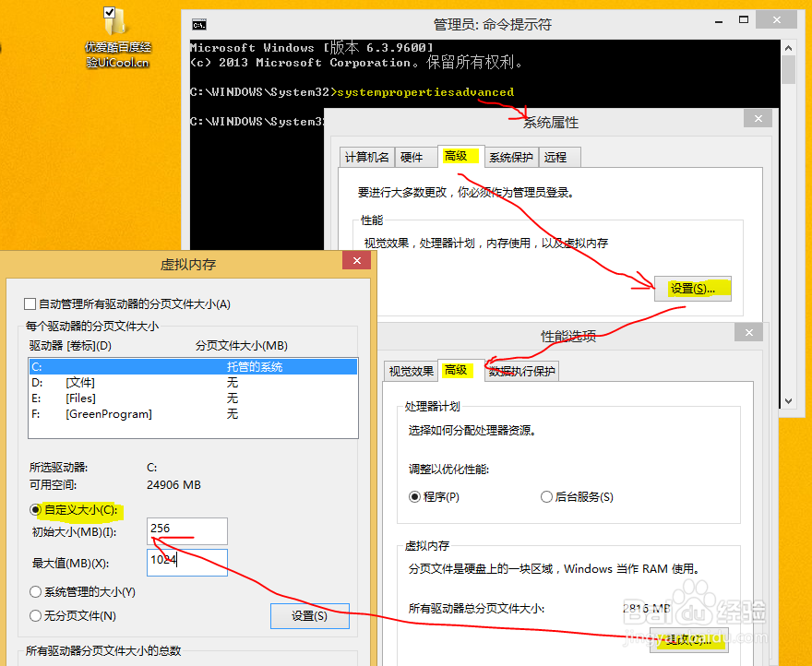Viewport: 812px width, 666px height.
Task: Maximize the 命令提示符 window
Action: tap(744, 20)
